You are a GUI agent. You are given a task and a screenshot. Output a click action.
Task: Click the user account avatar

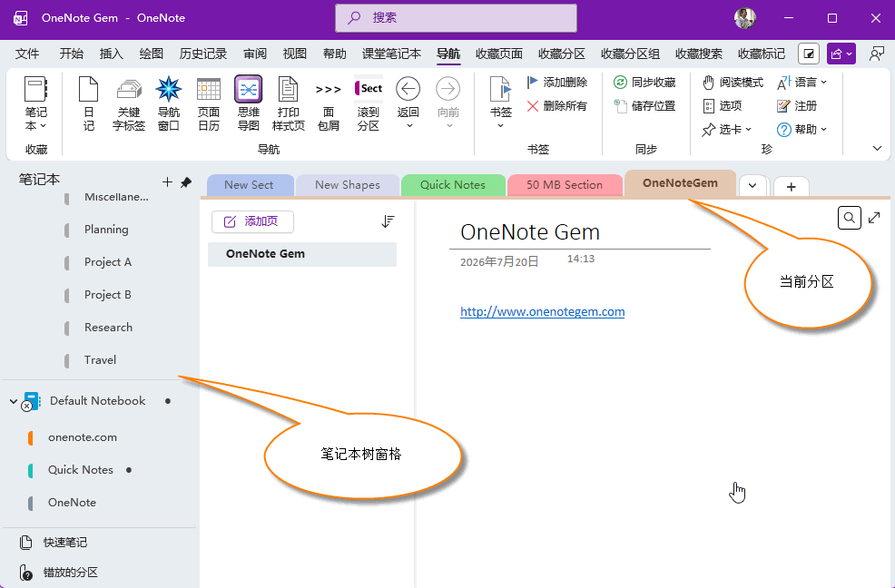[745, 18]
